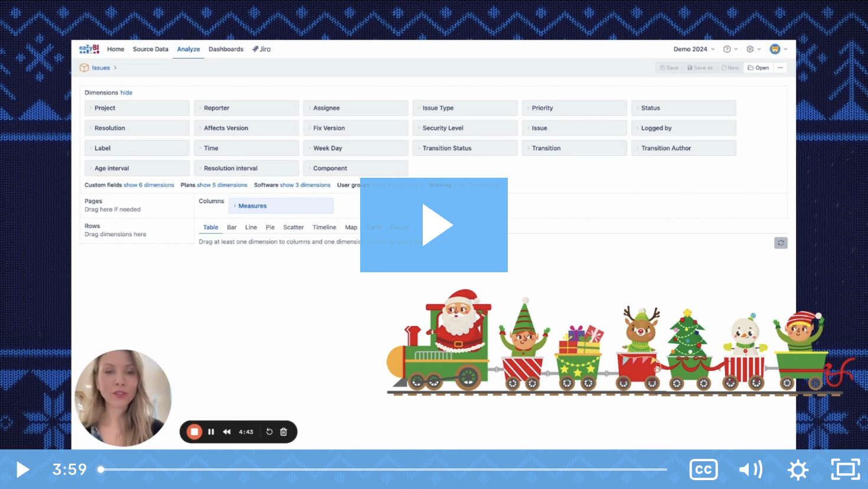Go to the Home menu item
Image resolution: width=868 pixels, height=489 pixels.
point(116,49)
